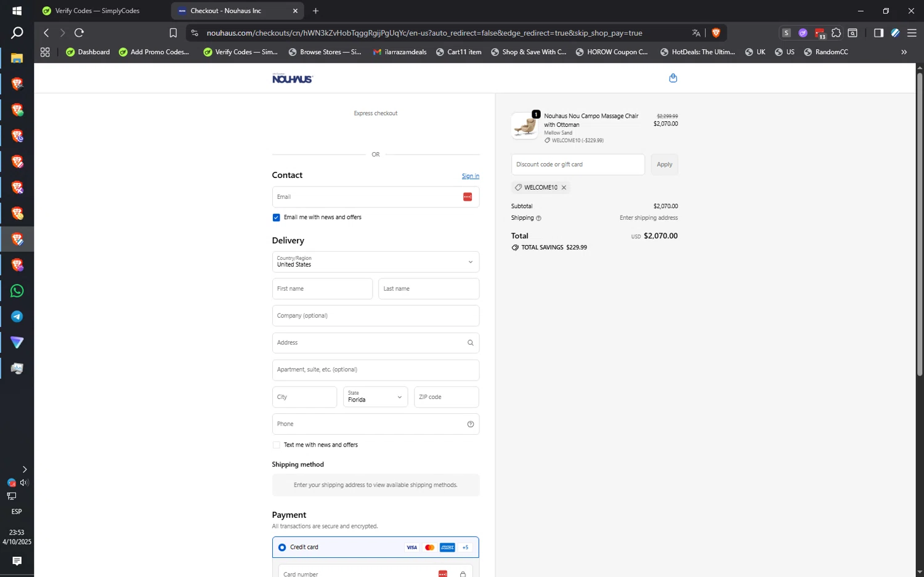Open the browser extensions puzzle icon
Image resolution: width=924 pixels, height=577 pixels.
(836, 33)
